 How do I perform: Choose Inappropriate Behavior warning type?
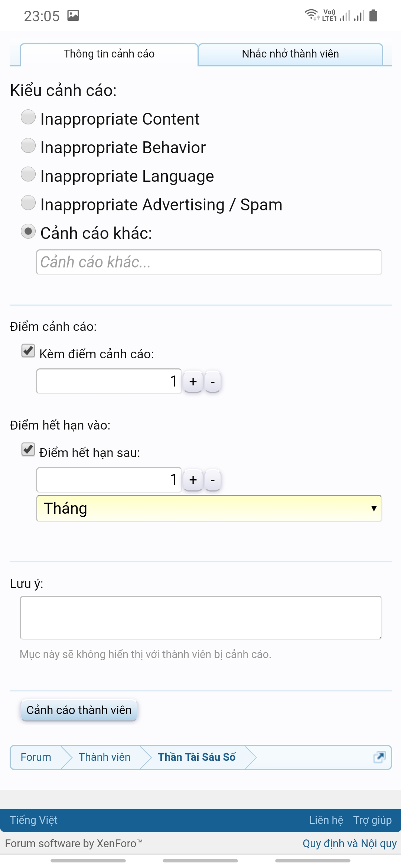28,146
